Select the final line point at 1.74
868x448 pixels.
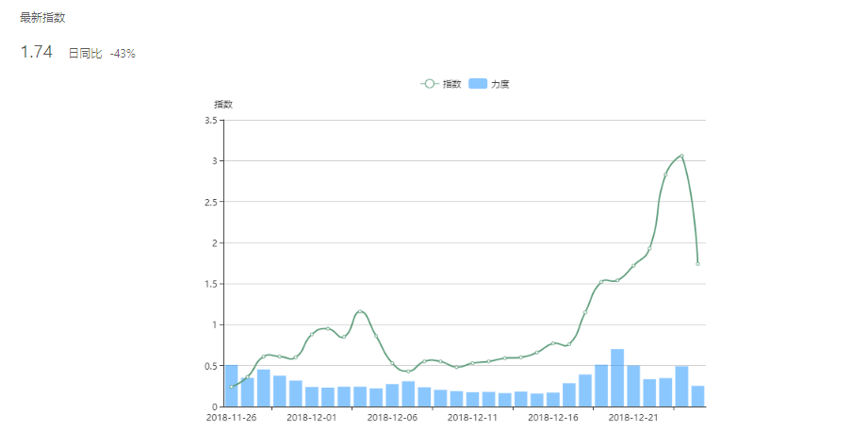tap(697, 264)
